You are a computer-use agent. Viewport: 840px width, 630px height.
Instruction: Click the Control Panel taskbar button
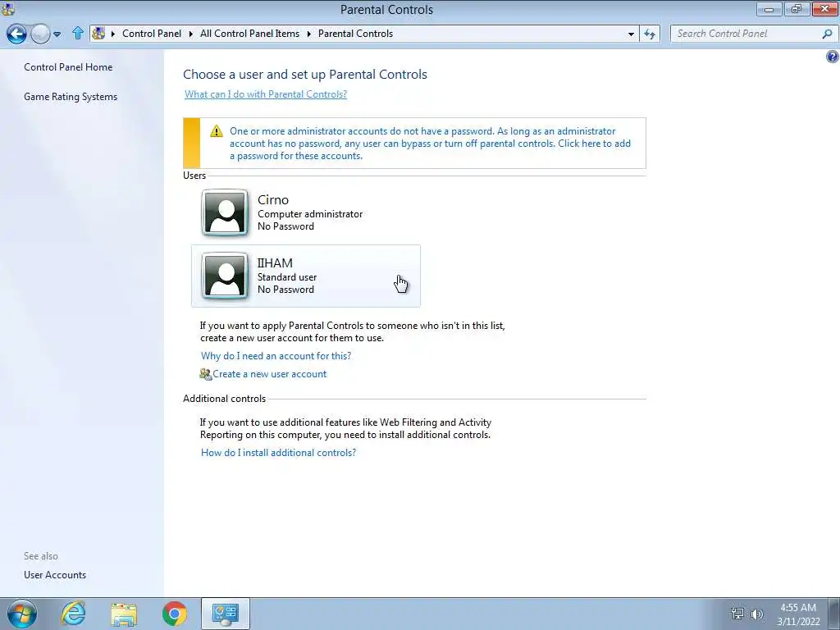(x=226, y=614)
